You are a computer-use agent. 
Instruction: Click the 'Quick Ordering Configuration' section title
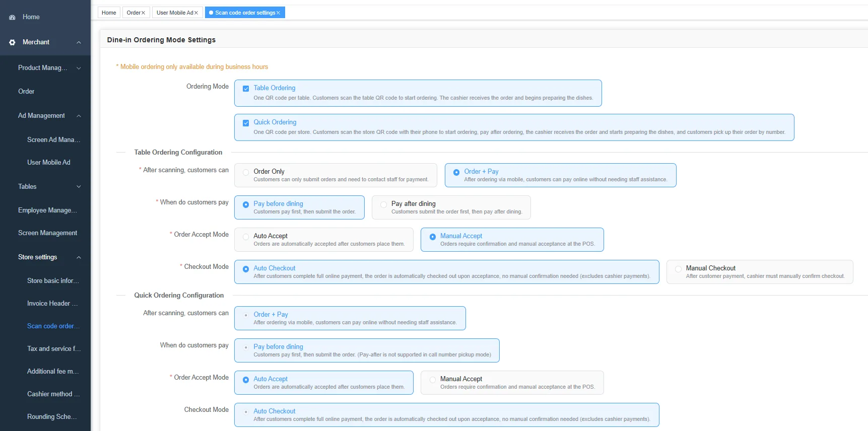(x=179, y=296)
